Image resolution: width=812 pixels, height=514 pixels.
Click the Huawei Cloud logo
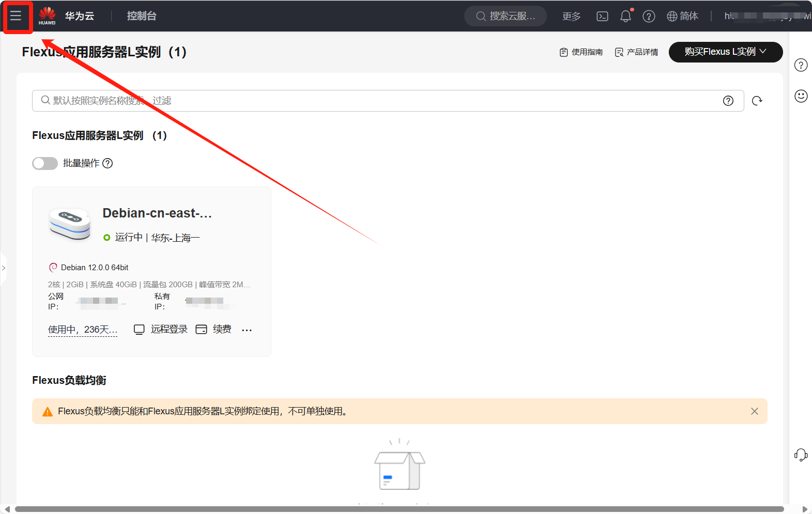point(47,16)
